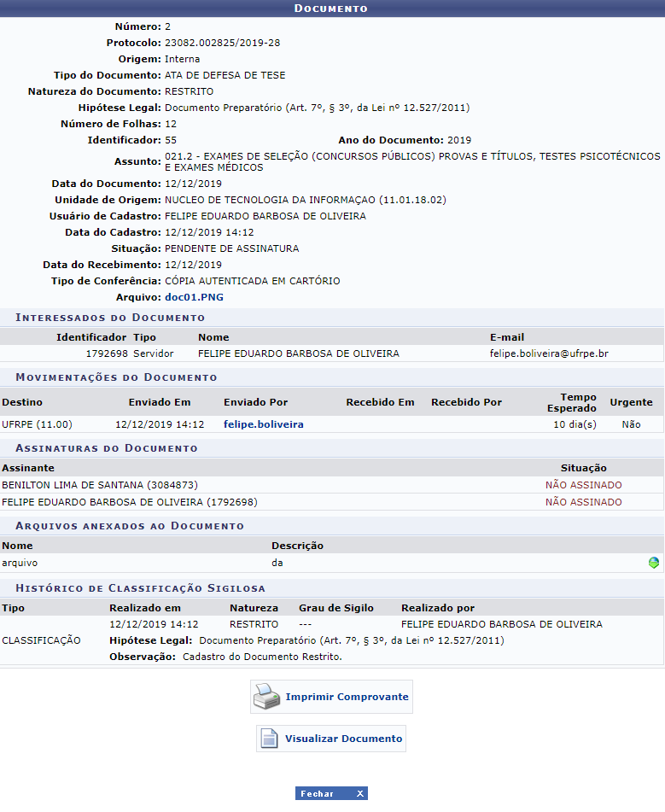Click the NUCLEO DE TECNOLOGIA DA INFORMAÇAO unit
The image size is (665, 812).
[306, 200]
